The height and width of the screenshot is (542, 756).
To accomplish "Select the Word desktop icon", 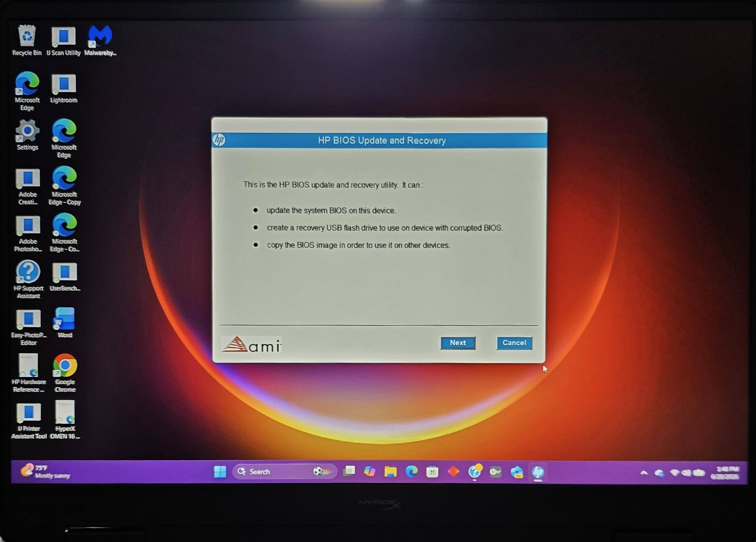I will pos(65,323).
